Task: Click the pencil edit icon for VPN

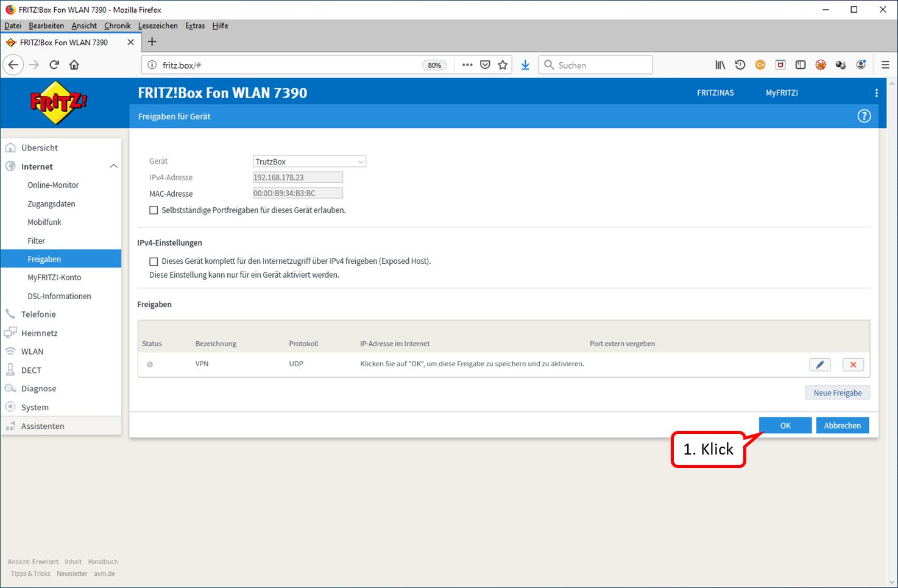Action: [x=820, y=364]
